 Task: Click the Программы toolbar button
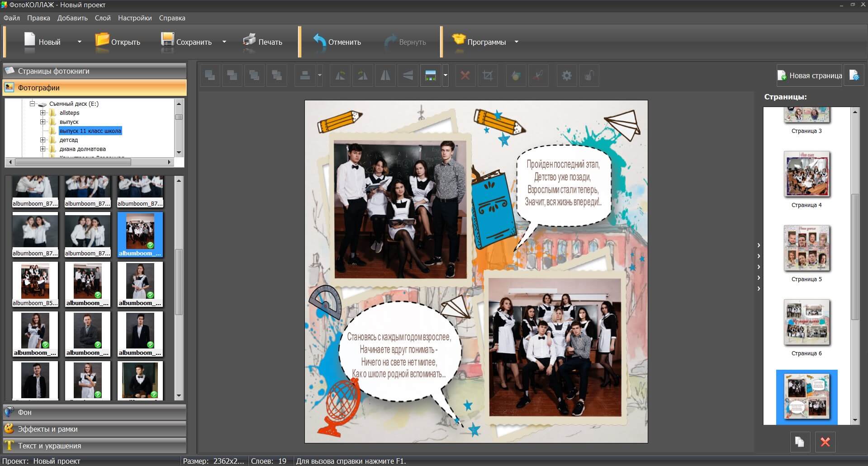click(479, 42)
